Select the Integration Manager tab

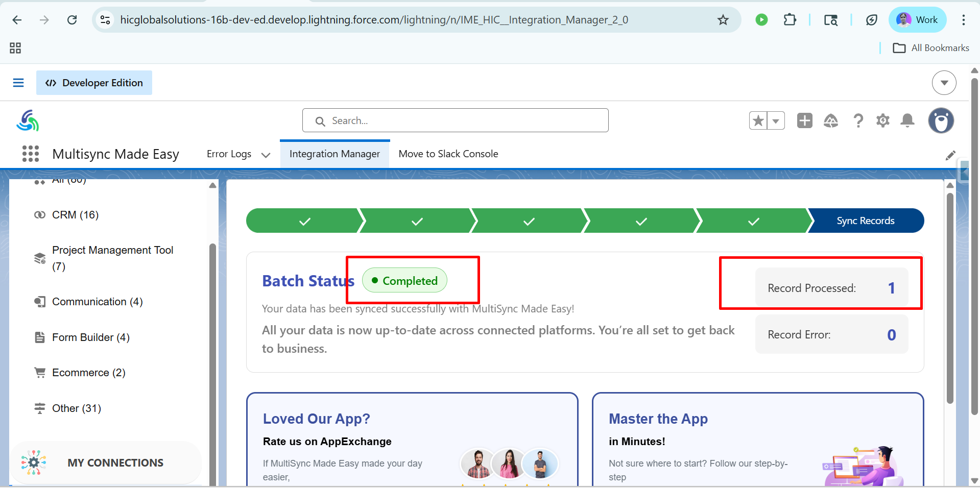334,154
